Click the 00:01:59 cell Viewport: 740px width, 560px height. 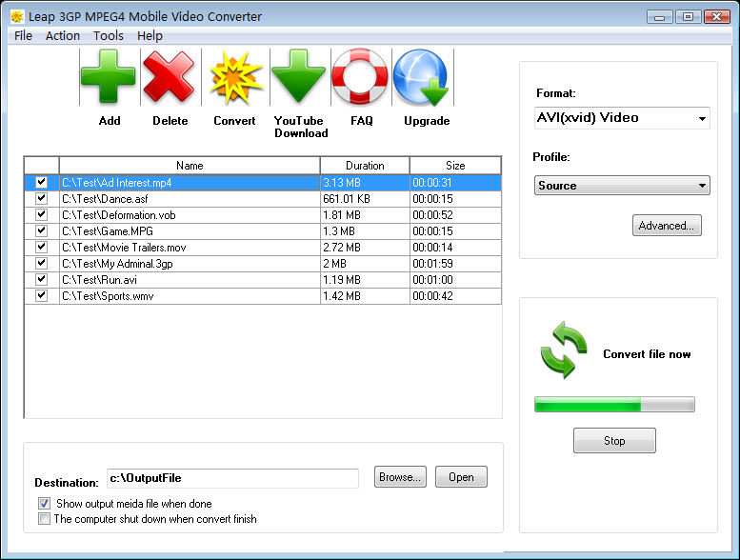click(455, 263)
